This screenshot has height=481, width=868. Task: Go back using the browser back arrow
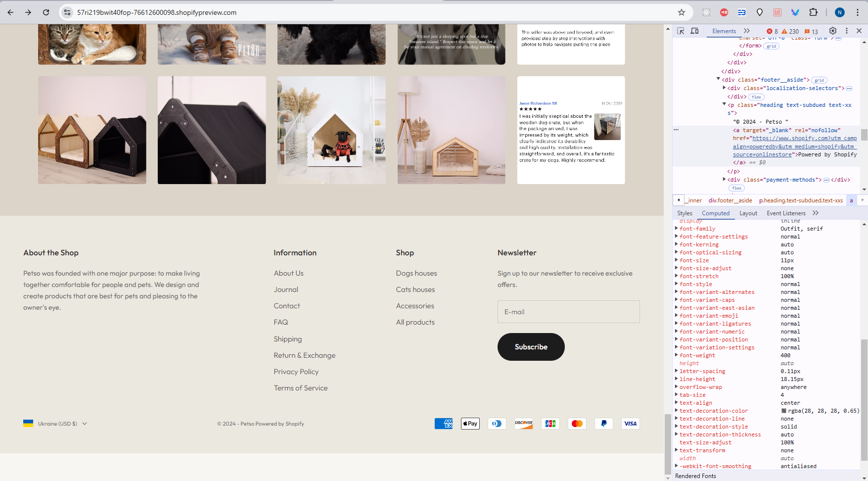click(x=10, y=12)
